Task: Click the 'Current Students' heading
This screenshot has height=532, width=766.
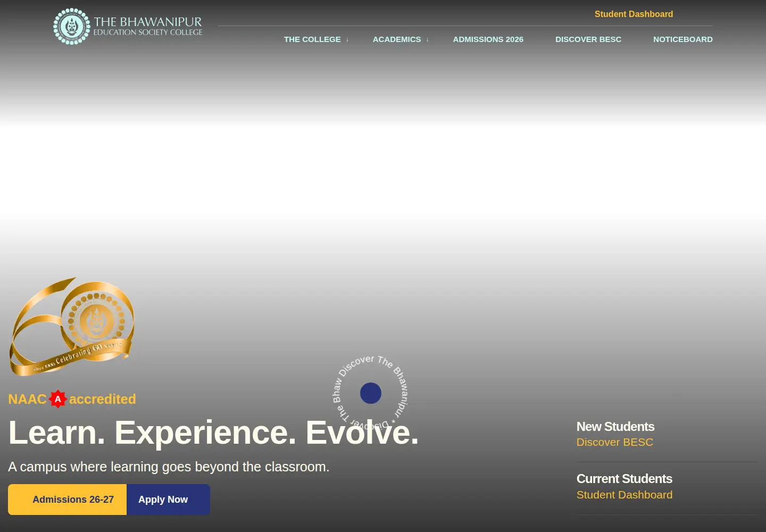Action: pos(625,479)
